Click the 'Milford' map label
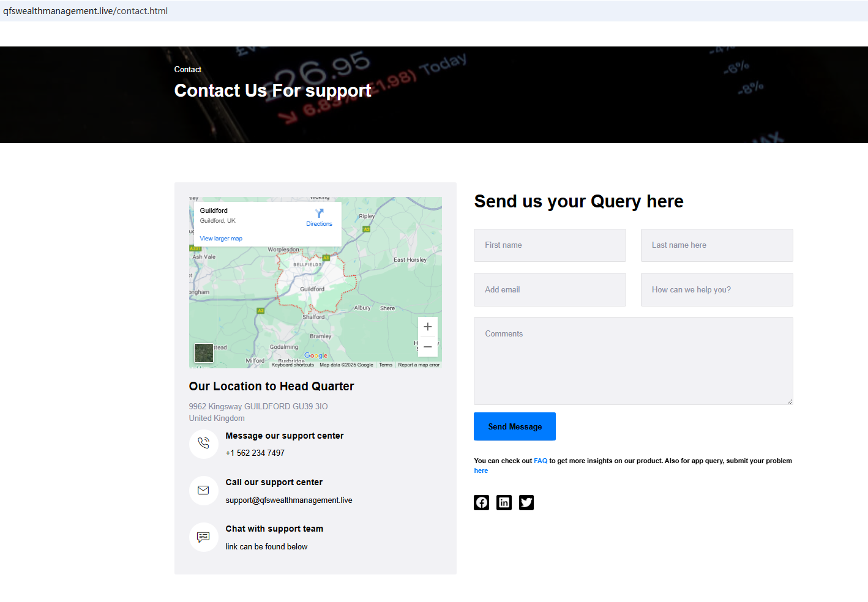 [255, 360]
